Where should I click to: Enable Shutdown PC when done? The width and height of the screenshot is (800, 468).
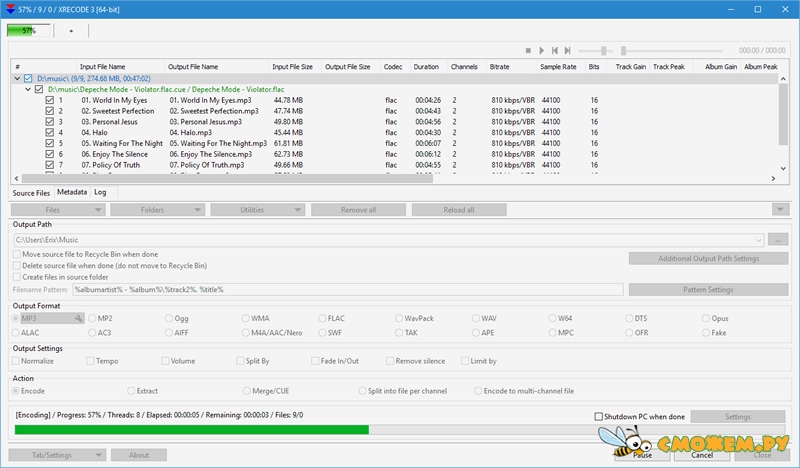pos(599,416)
